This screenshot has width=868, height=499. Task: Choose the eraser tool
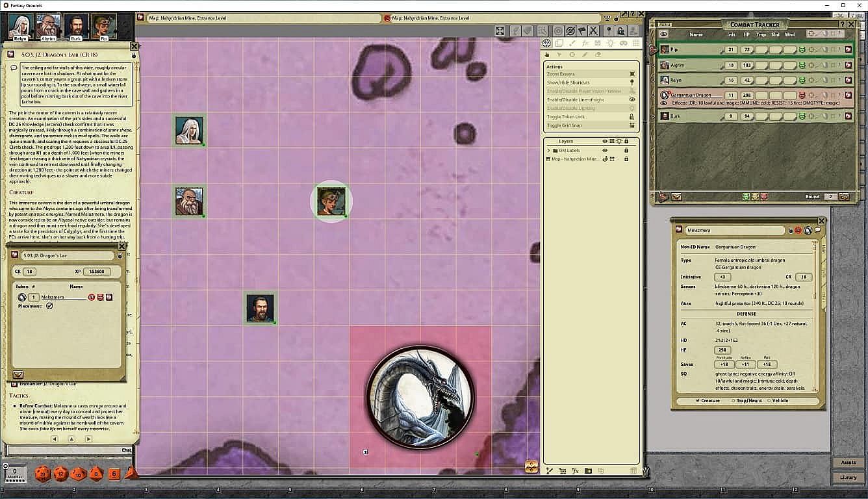tap(598, 55)
